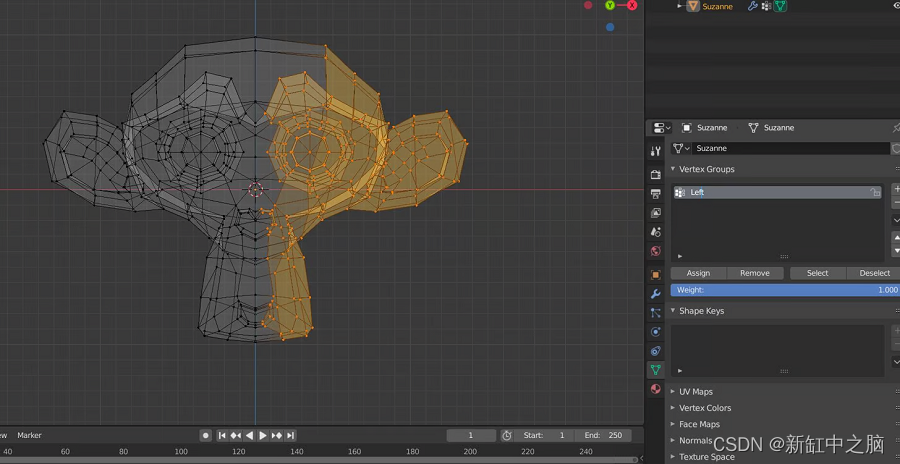
Task: Expand Suzanne in the outliner tree
Action: coord(680,6)
